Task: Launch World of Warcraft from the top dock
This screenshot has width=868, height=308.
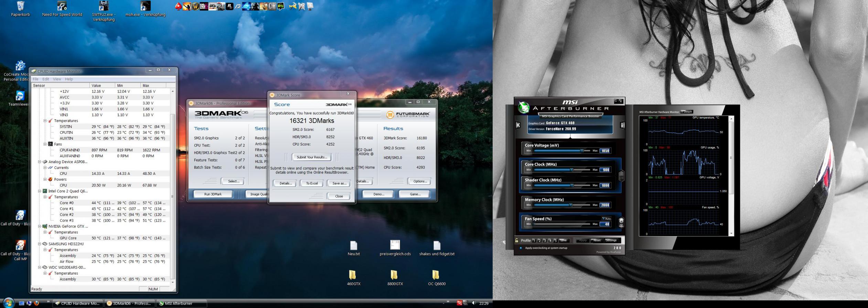Action: click(x=195, y=6)
